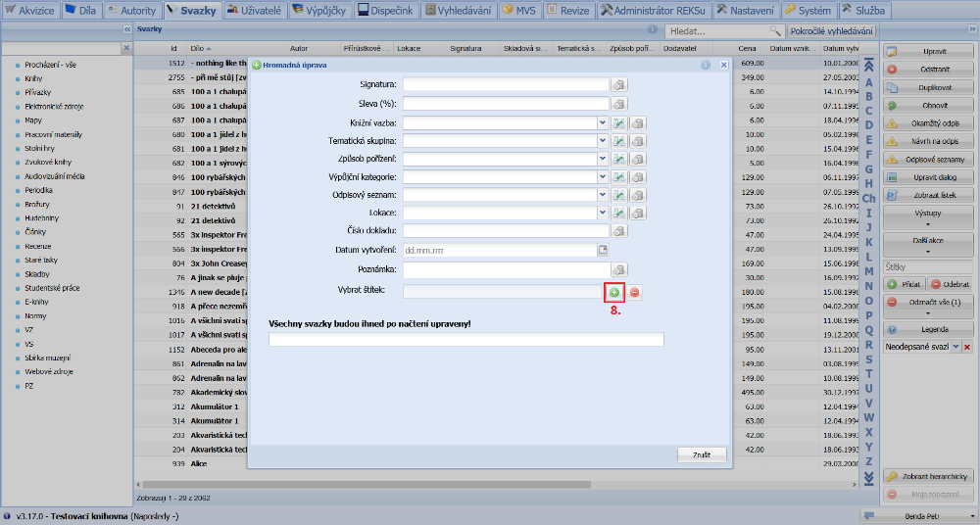This screenshot has height=525, width=980.
Task: Click edit list icon beside Knižní vazba
Action: [x=619, y=122]
